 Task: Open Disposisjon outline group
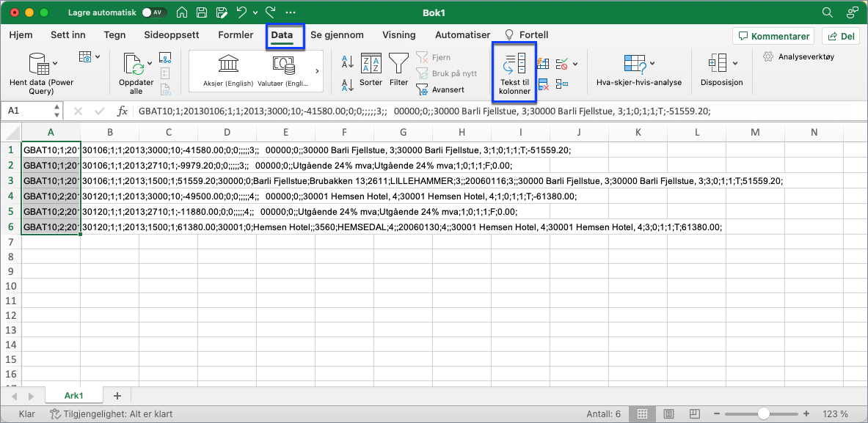click(721, 71)
